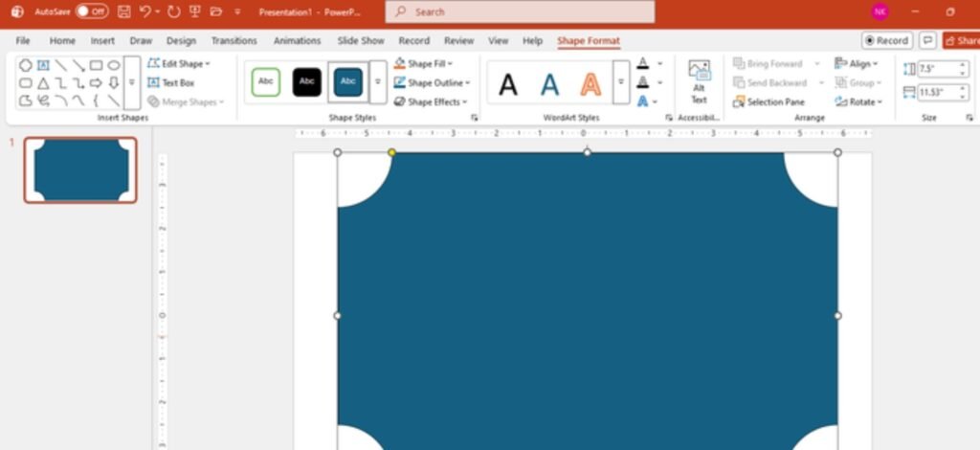The image size is (980, 450).
Task: Apply the blue WordArt style
Action: tap(549, 83)
